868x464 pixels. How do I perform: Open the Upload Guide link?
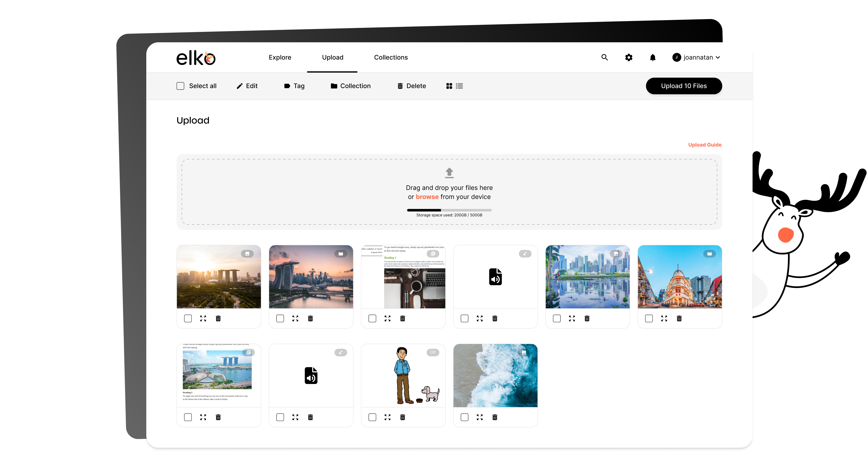click(704, 145)
